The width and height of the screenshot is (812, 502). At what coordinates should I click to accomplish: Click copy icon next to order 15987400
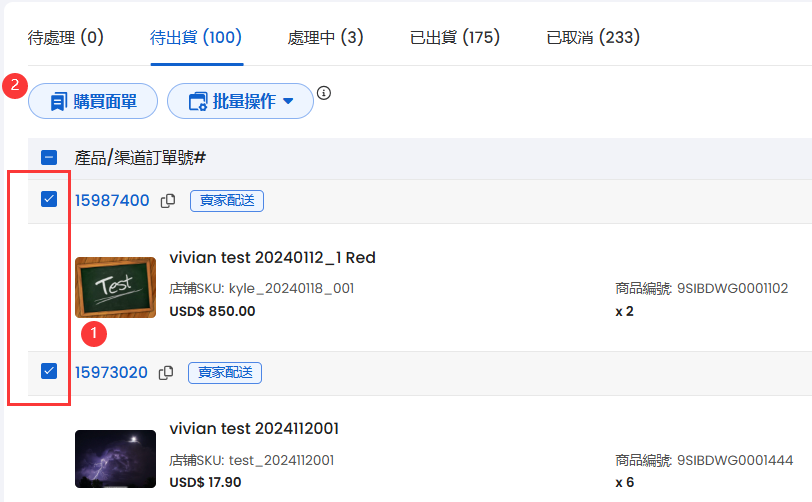click(x=168, y=201)
